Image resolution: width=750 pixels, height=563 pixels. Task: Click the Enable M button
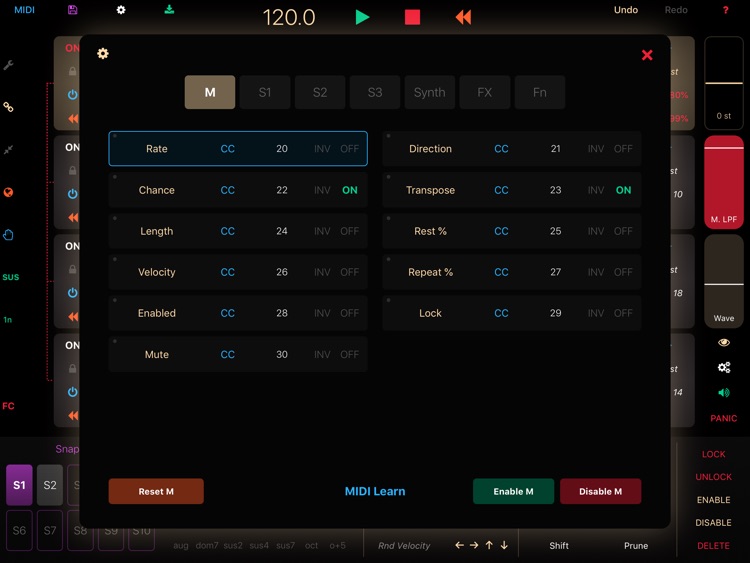[513, 491]
